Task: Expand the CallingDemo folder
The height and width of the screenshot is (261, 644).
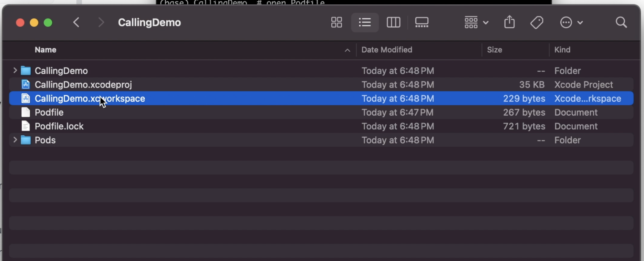Action: pyautogui.click(x=15, y=71)
